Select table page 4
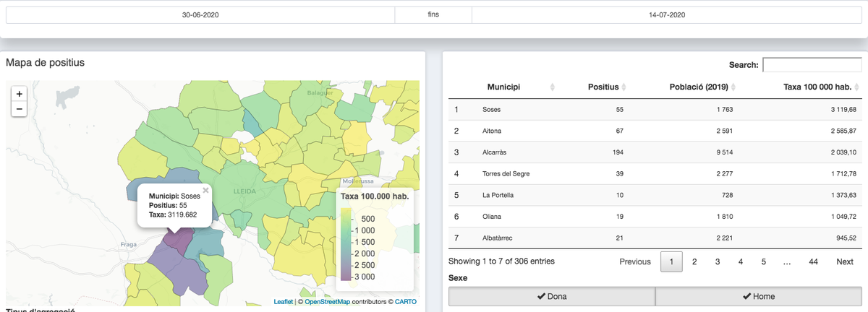 [741, 261]
